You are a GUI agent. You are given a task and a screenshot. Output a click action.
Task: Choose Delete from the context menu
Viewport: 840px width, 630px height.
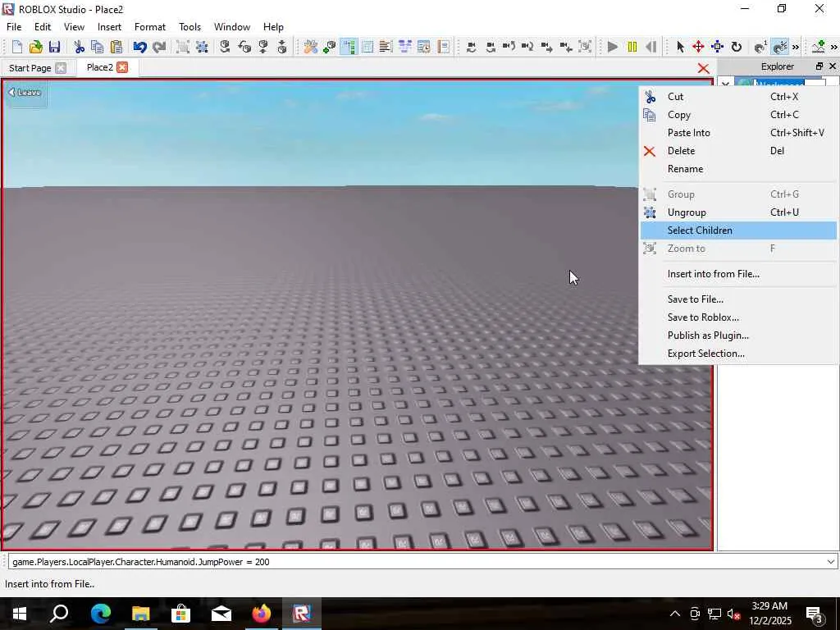pos(681,151)
